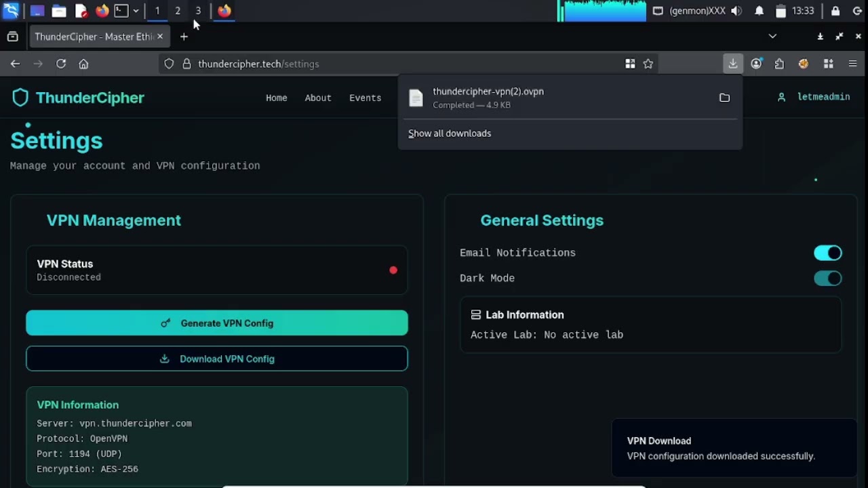Switch to workspace 2
Image resolution: width=868 pixels, height=488 pixels.
(x=178, y=11)
